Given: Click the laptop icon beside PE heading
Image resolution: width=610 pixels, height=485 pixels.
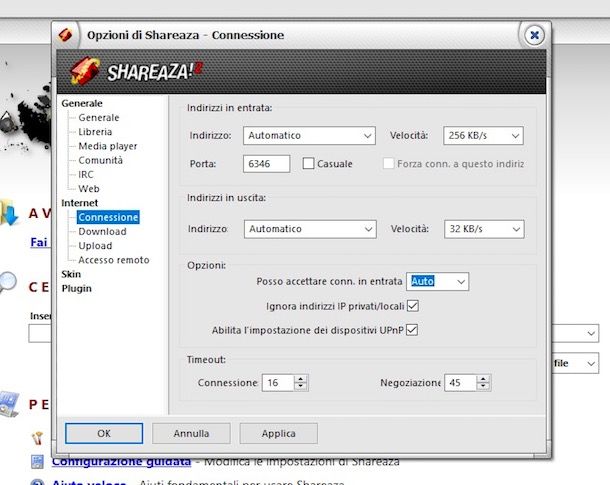Looking at the screenshot, I should click(9, 403).
